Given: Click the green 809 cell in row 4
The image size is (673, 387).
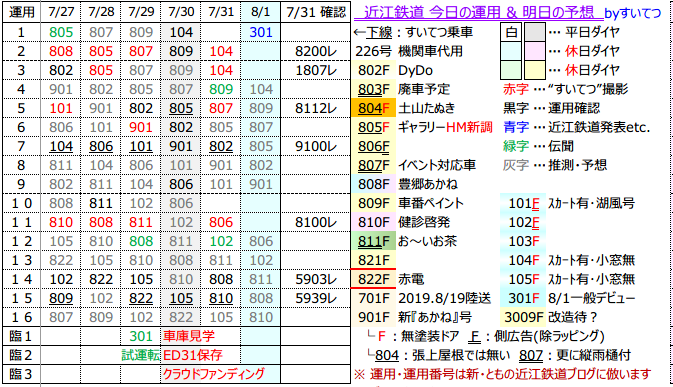Looking at the screenshot, I should click(x=221, y=89).
